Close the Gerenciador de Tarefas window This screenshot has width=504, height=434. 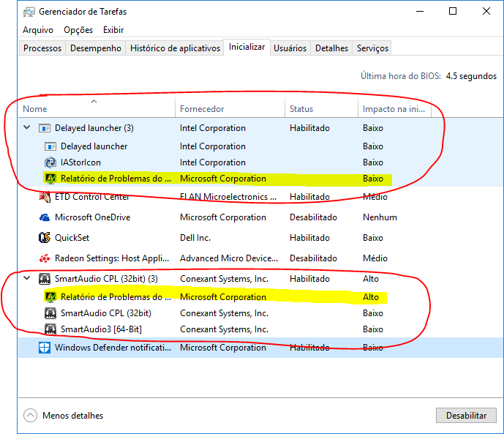[x=486, y=12]
